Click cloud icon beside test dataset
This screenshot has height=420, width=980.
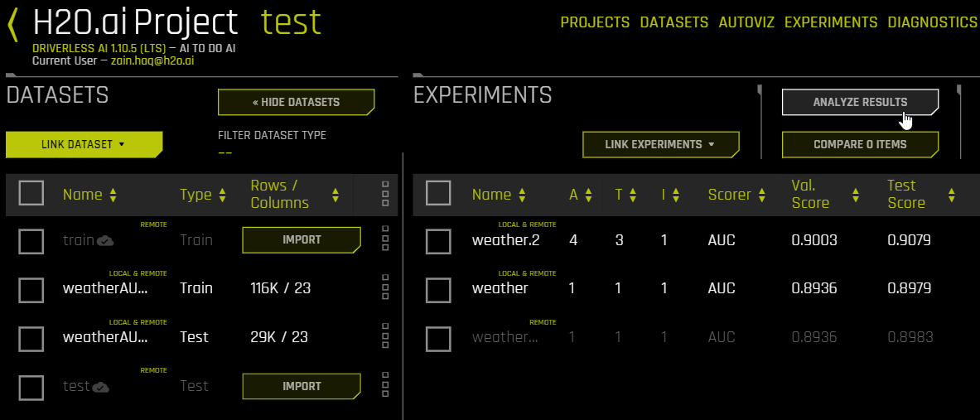coord(100,388)
